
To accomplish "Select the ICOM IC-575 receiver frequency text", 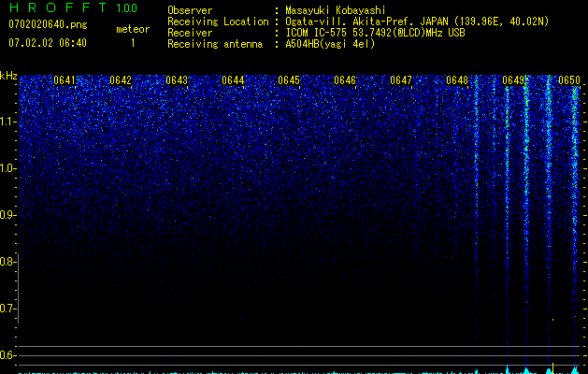I will [375, 33].
